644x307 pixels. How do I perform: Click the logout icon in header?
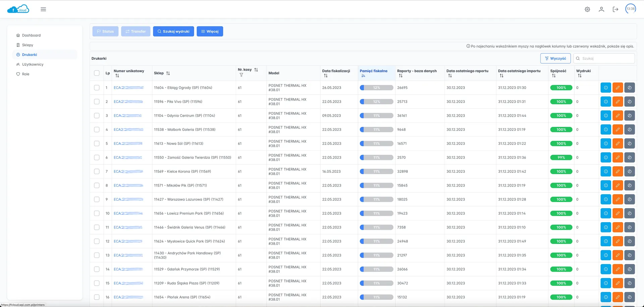pyautogui.click(x=615, y=9)
